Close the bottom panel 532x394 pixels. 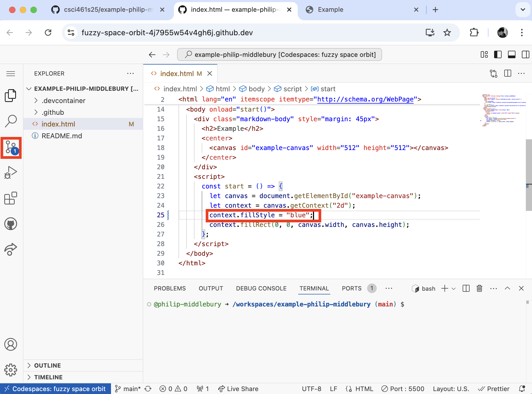point(521,289)
